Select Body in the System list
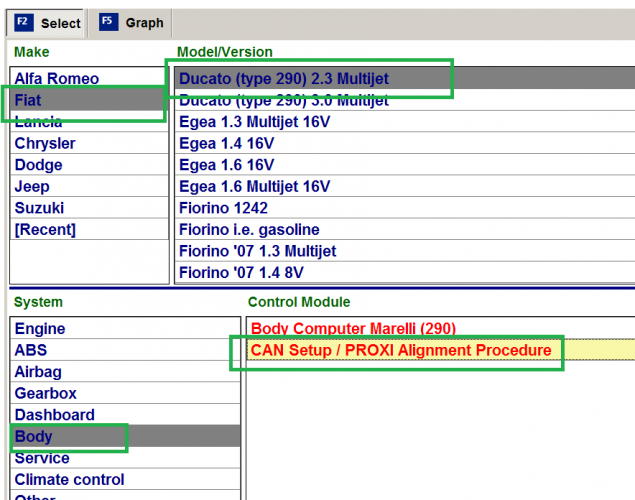Image resolution: width=635 pixels, height=500 pixels. 33,437
